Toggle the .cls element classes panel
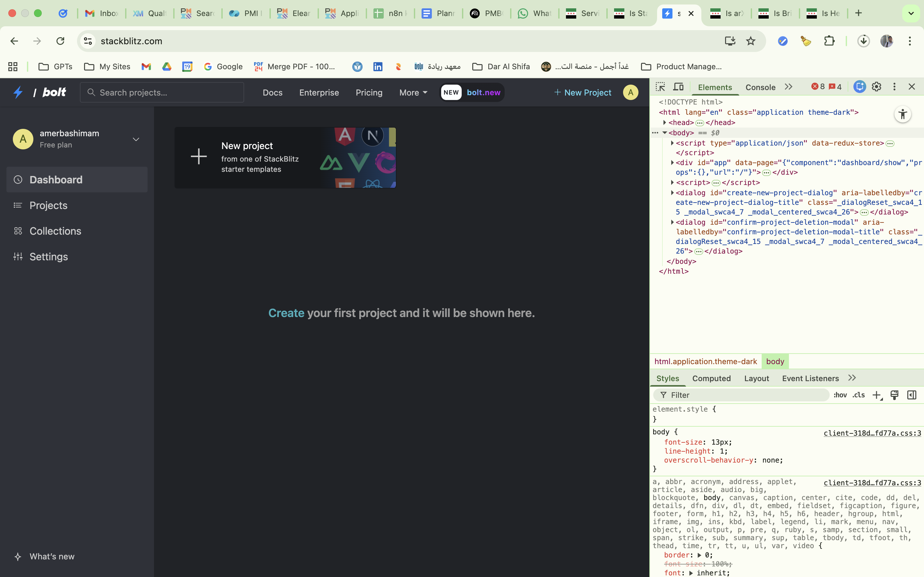Screen dimensions: 924x577 pos(859,395)
